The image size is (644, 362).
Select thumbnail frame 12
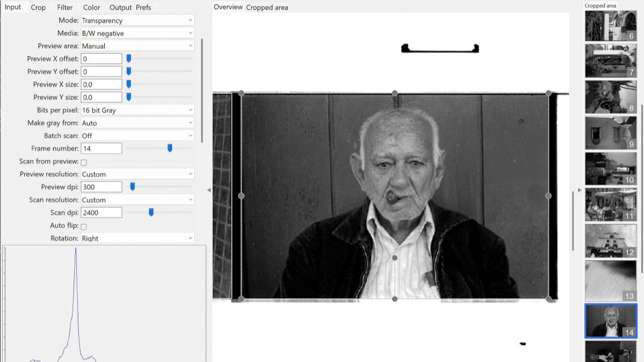[x=610, y=240]
